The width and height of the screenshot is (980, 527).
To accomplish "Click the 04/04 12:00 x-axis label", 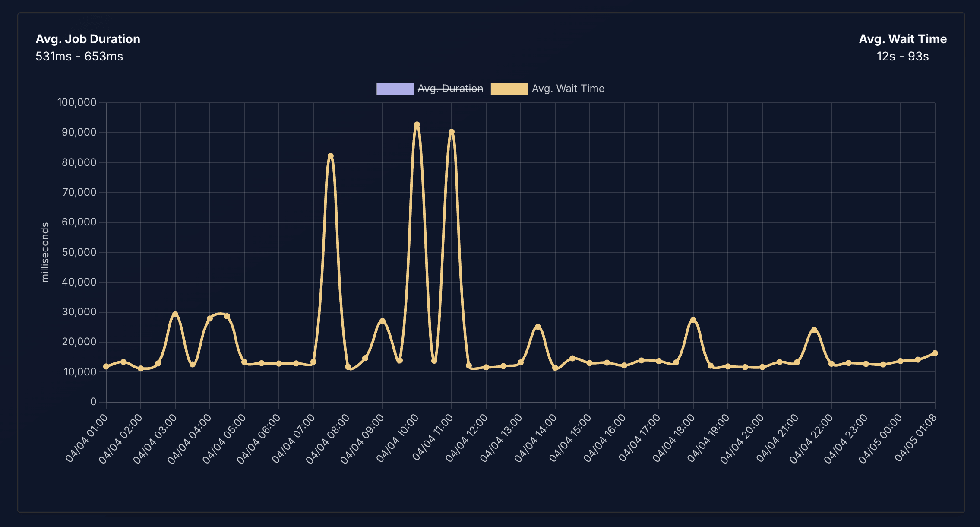I will (x=467, y=437).
